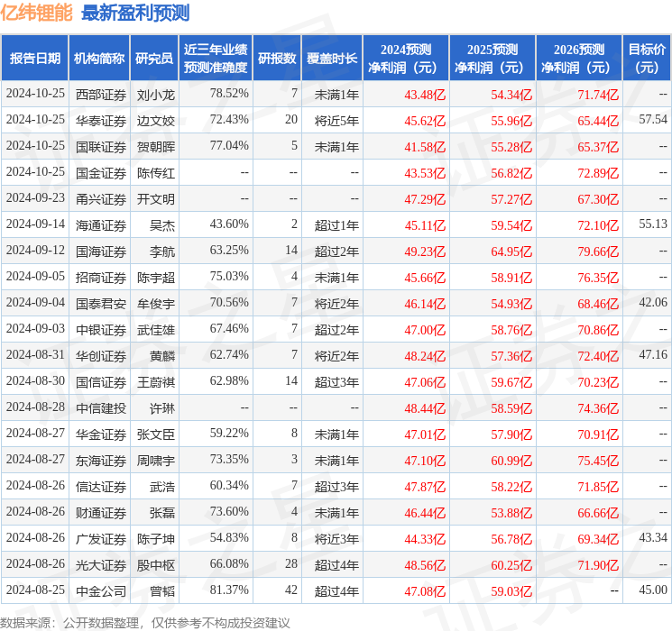Viewport: 672px width, 631px height.
Task: Click report date 2024-08-25
Action: tap(35, 590)
